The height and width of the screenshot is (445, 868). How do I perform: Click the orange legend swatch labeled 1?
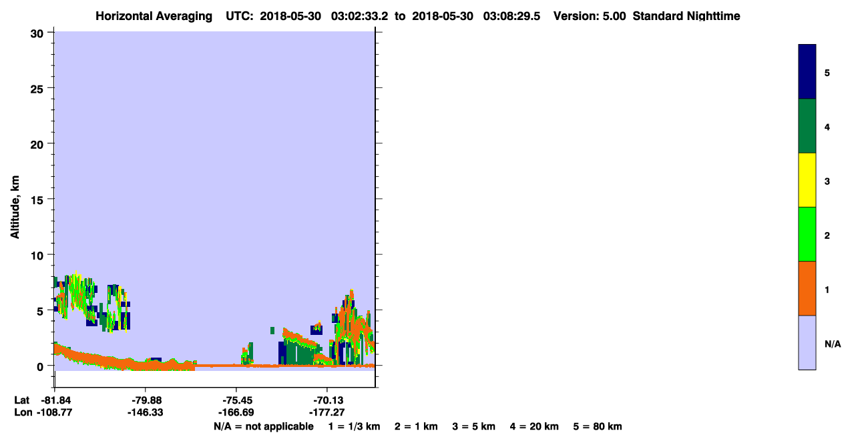(x=807, y=288)
